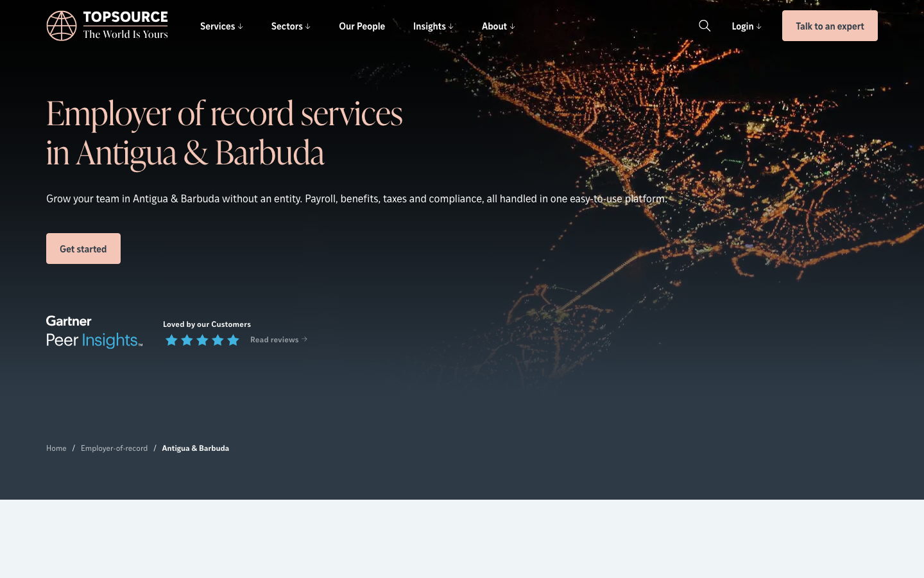Open the Read reviews link

[x=278, y=340]
